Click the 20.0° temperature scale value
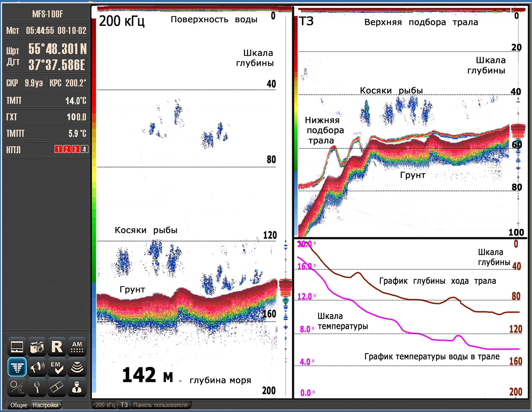The width and height of the screenshot is (532, 412). [306, 244]
